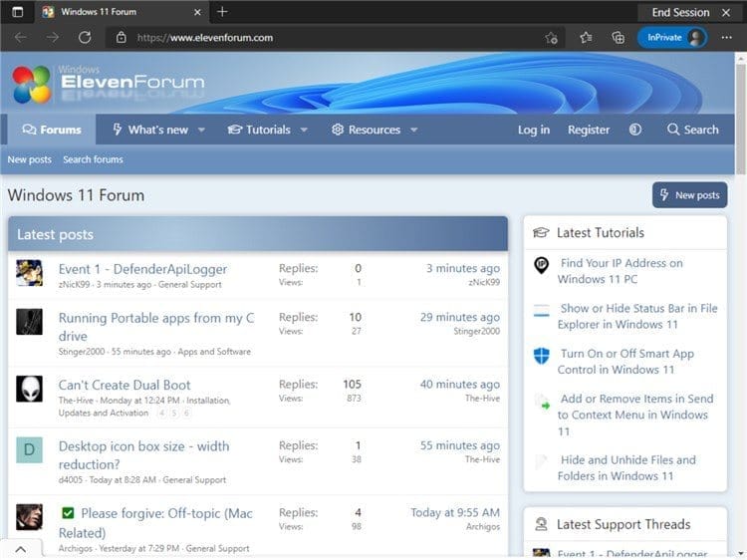This screenshot has width=747, height=560.
Task: Click the InPrivate profile badge
Action: pyautogui.click(x=671, y=38)
